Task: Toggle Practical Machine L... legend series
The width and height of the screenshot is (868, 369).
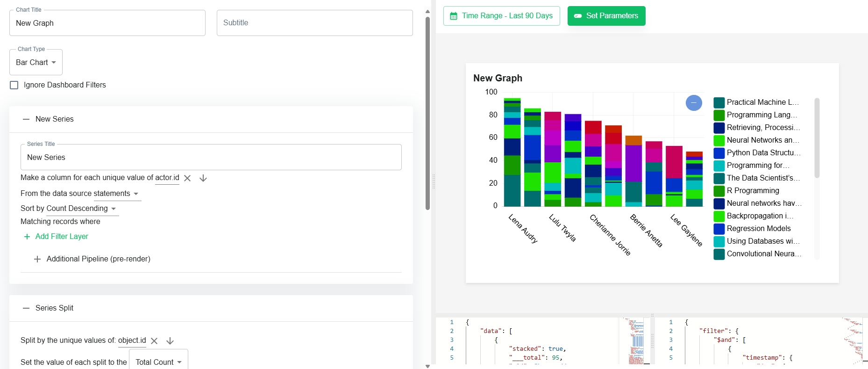Action: point(756,102)
